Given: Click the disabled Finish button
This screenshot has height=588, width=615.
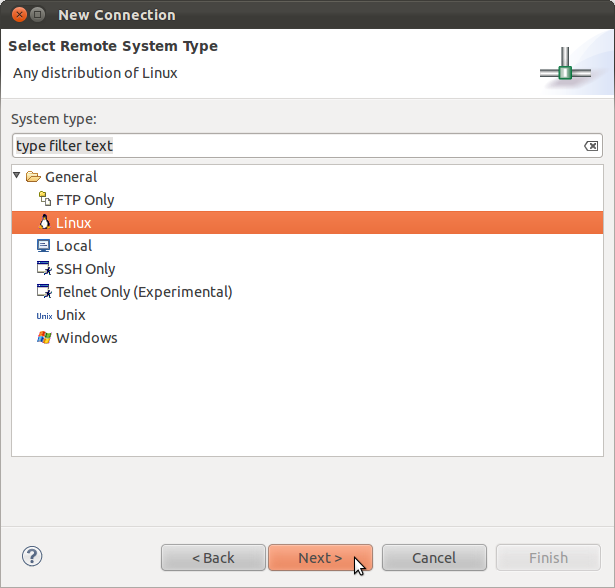Looking at the screenshot, I should point(548,557).
